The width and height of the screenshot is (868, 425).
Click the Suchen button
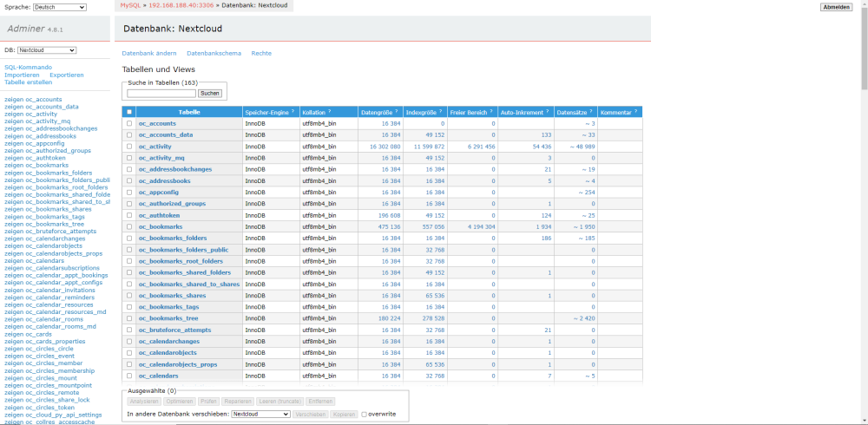(210, 94)
